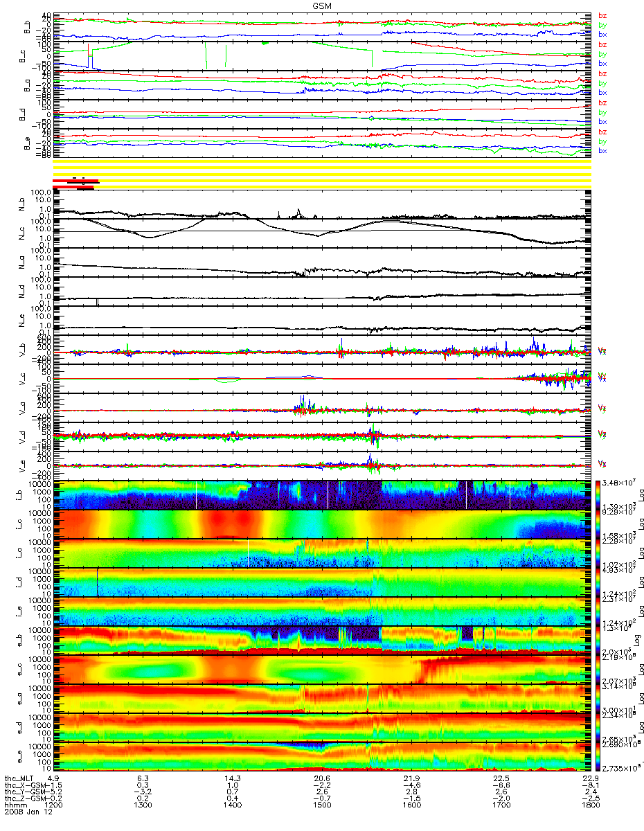The width and height of the screenshot is (644, 831).
Task: Click the red status bar segment above N_b
Action: [x=76, y=182]
